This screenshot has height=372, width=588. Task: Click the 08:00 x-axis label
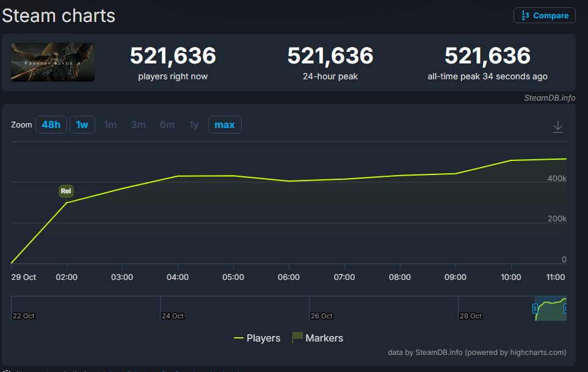[400, 277]
